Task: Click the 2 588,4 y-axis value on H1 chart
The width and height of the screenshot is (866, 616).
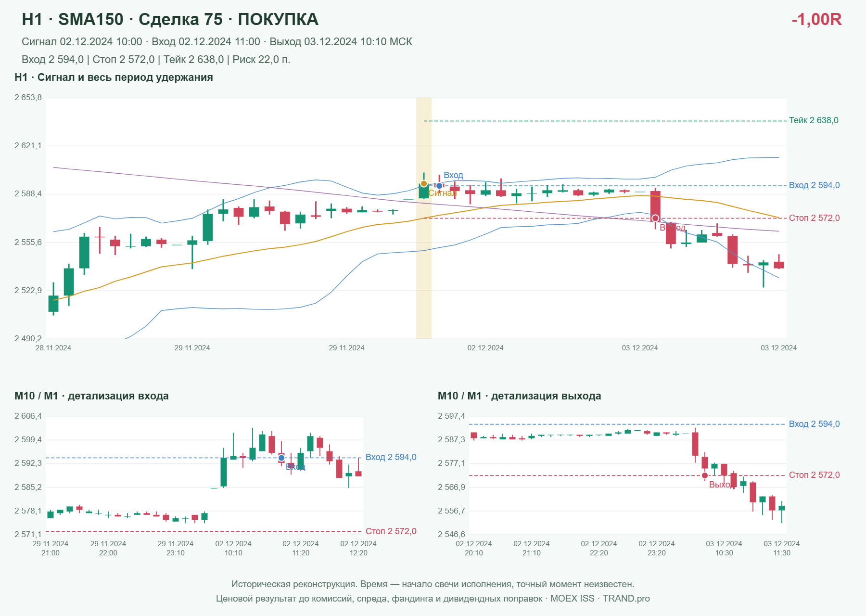Action: tap(28, 194)
